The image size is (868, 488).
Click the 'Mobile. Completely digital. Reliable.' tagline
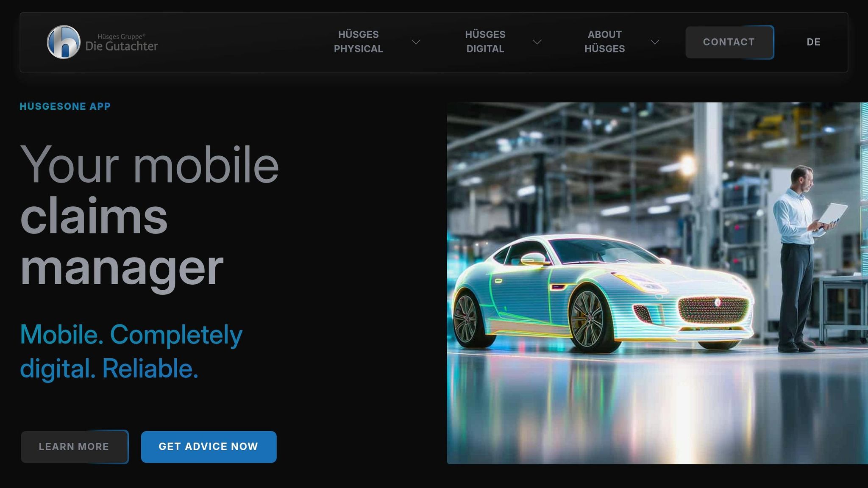(131, 351)
